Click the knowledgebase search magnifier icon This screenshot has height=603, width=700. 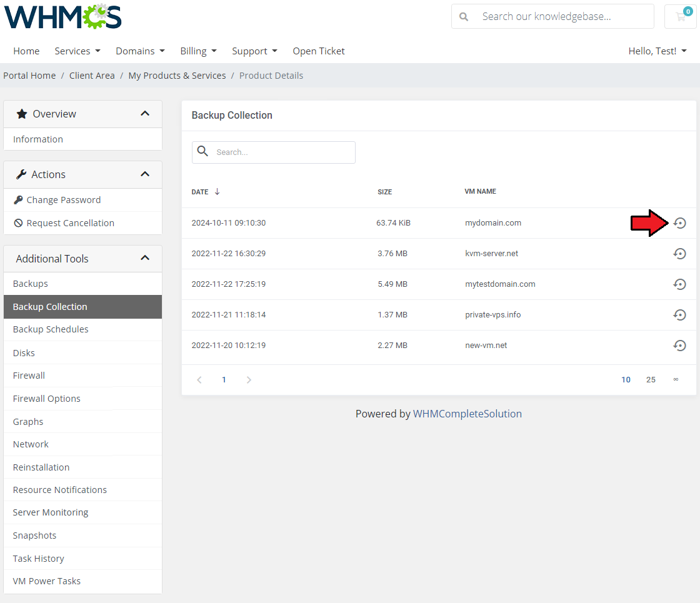pos(464,16)
